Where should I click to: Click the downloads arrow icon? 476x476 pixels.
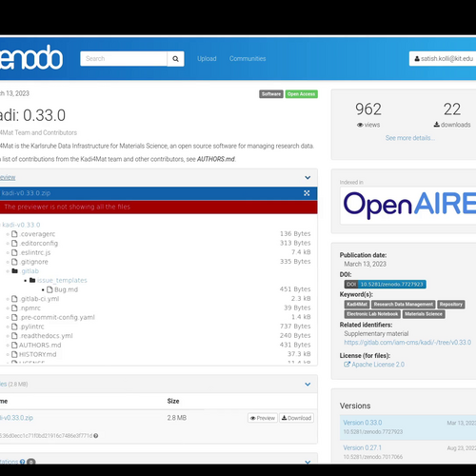click(437, 125)
